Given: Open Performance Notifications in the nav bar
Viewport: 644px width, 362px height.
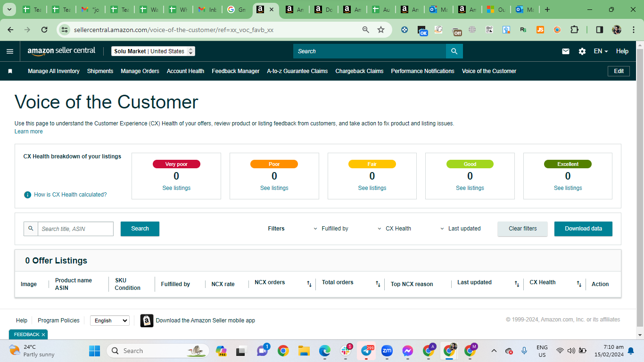Looking at the screenshot, I should pos(423,71).
